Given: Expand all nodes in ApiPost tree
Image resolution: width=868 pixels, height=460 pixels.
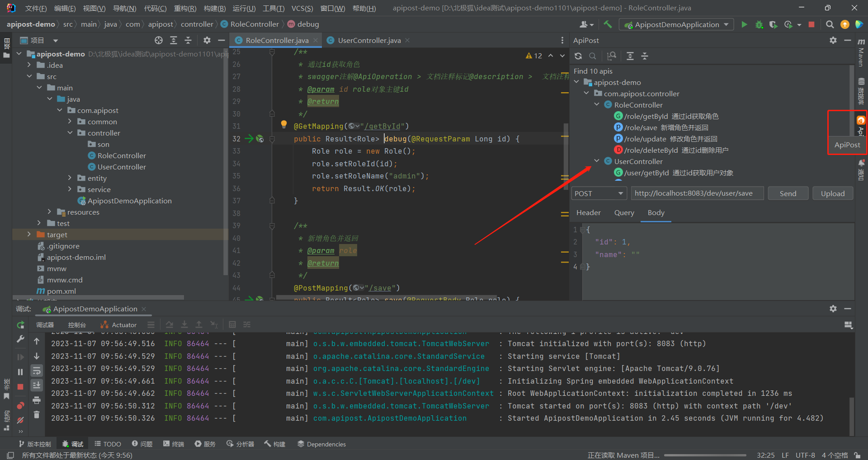Looking at the screenshot, I should pyautogui.click(x=630, y=56).
